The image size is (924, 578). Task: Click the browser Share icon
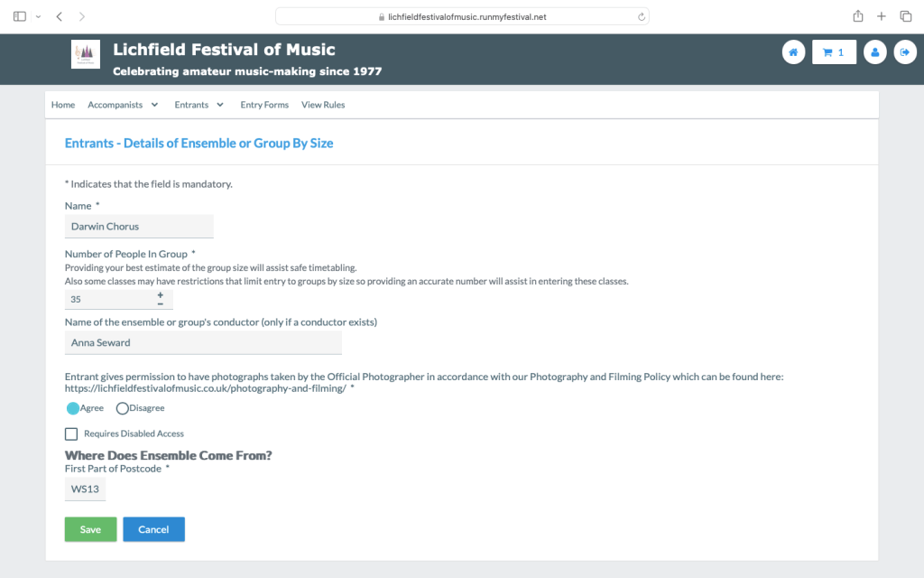point(858,16)
